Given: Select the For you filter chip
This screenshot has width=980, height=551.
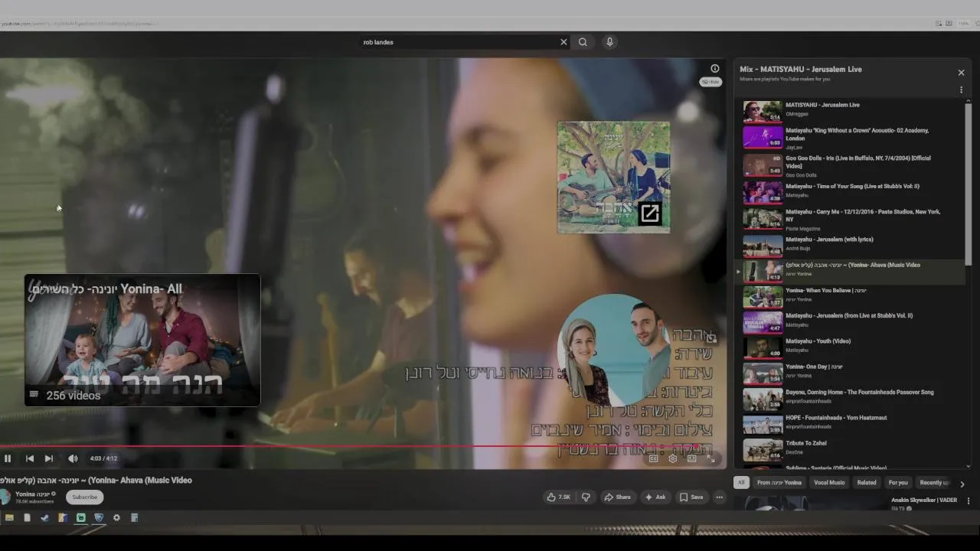Looking at the screenshot, I should coord(898,483).
